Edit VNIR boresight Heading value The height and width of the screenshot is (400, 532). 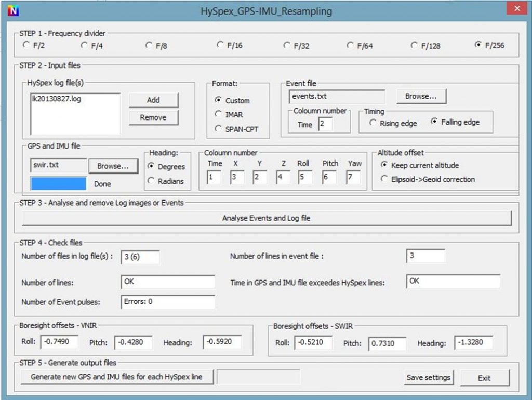(x=222, y=342)
